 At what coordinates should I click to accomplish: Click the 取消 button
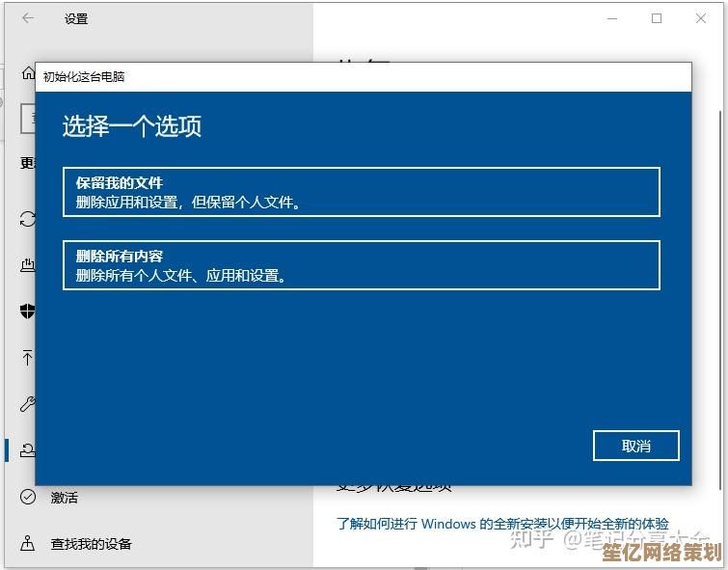click(635, 446)
